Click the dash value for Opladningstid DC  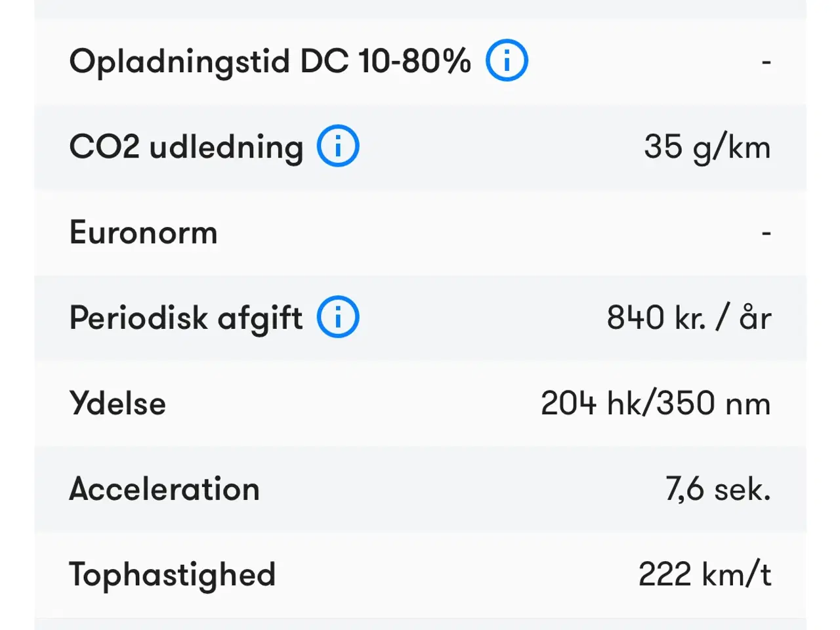[766, 62]
